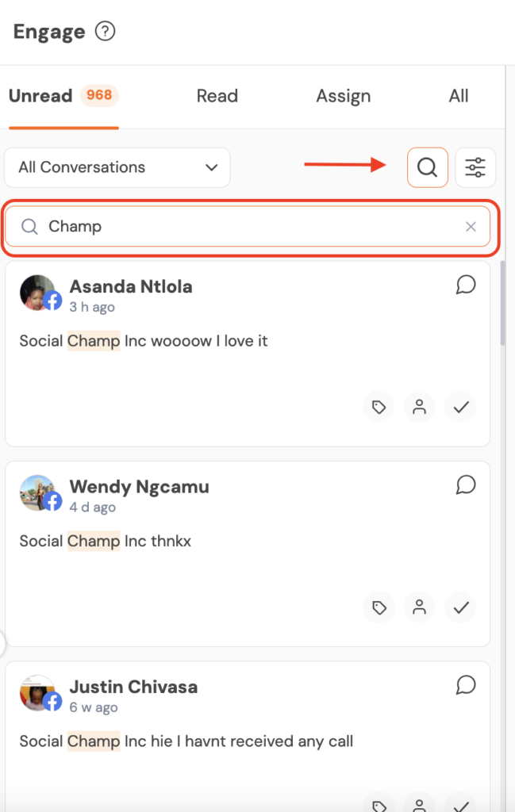Screen dimensions: 515x812
Task: Mark Asanda Ntlola's conversation as read
Action: 461,408
